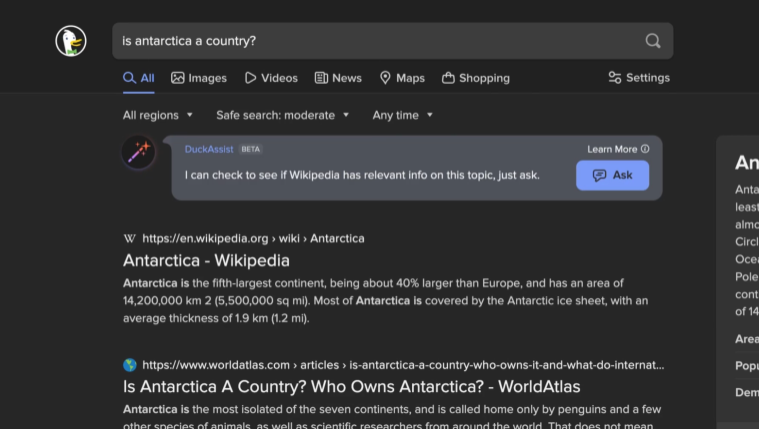Open the Antarctica - Wikipedia result title
Image resolution: width=759 pixels, height=429 pixels.
206,260
